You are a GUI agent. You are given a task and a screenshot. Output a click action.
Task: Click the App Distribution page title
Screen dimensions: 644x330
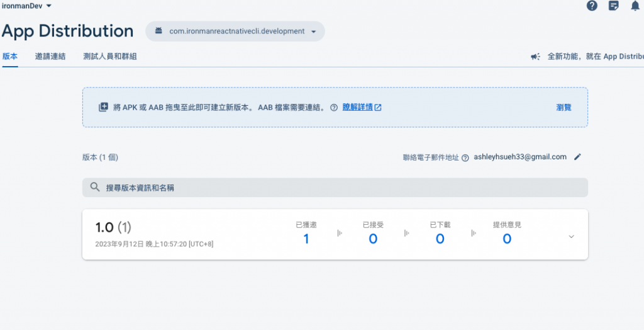coord(68,31)
